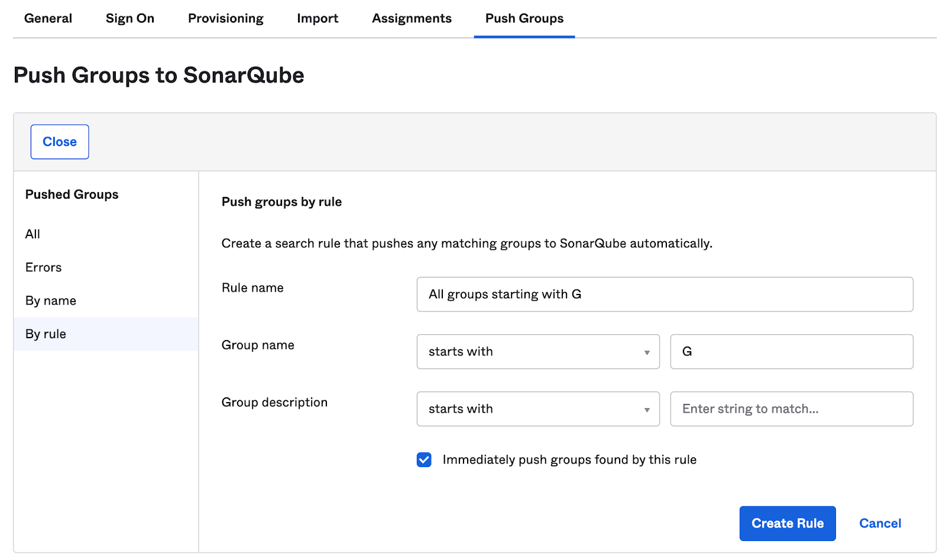
Task: Click the Close button
Action: click(x=59, y=141)
